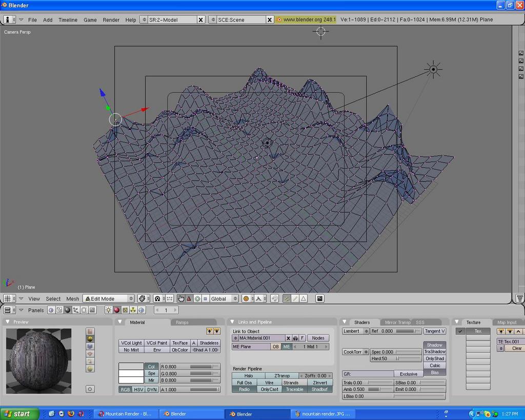Viewport: 525px width, 420px height.
Task: Click the Windows start button
Action: 19,414
